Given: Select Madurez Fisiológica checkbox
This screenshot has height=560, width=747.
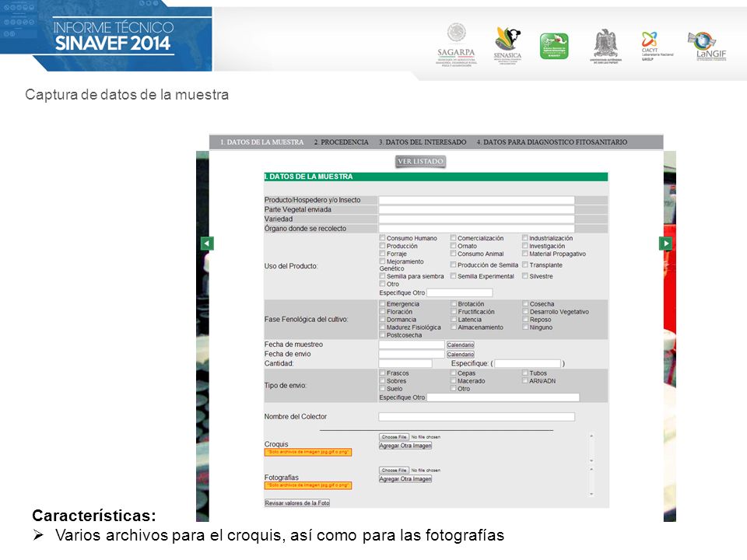Looking at the screenshot, I should [382, 327].
